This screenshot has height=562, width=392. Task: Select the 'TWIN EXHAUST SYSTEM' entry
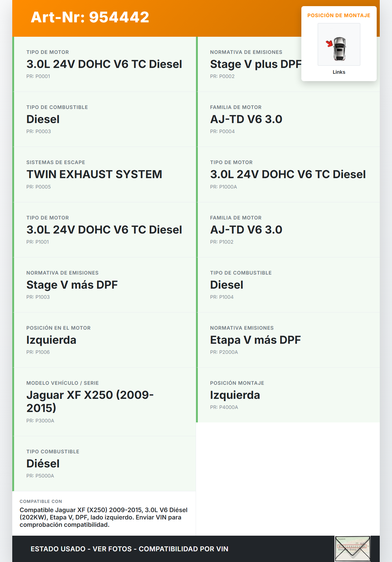(x=94, y=174)
